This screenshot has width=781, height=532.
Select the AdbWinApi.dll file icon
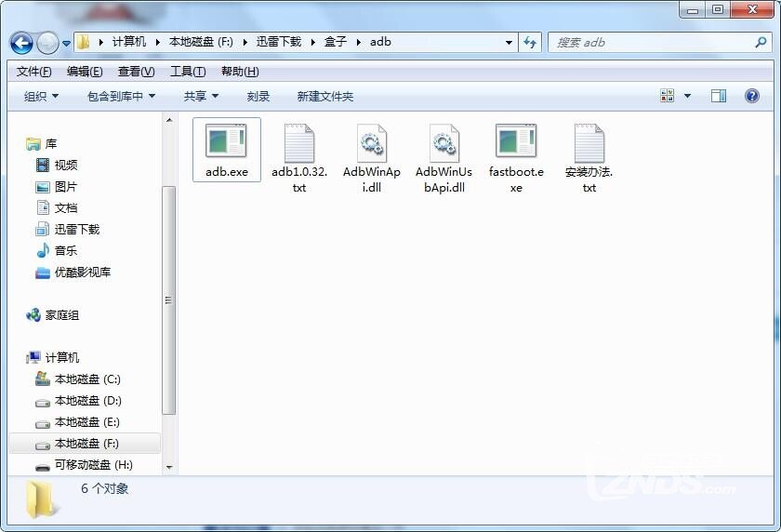[371, 142]
